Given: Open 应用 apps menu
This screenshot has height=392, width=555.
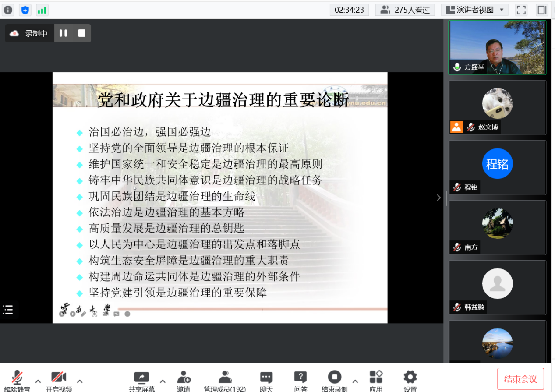Looking at the screenshot, I should click(x=376, y=380).
